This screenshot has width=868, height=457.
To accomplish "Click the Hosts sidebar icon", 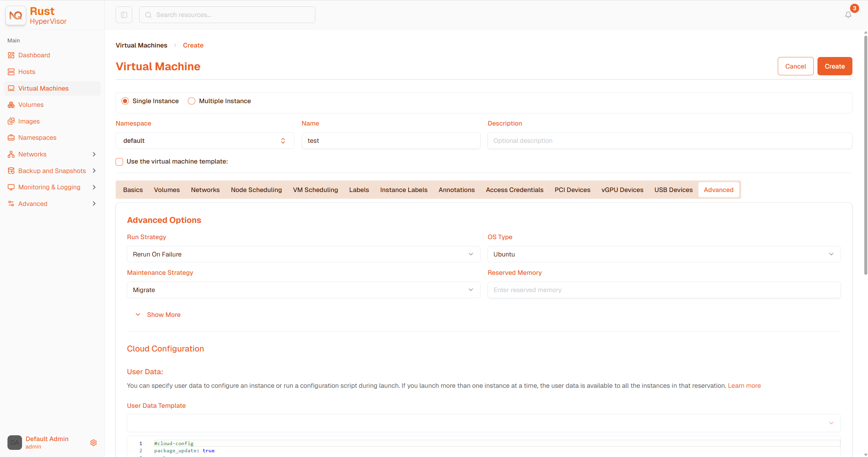I will point(11,72).
